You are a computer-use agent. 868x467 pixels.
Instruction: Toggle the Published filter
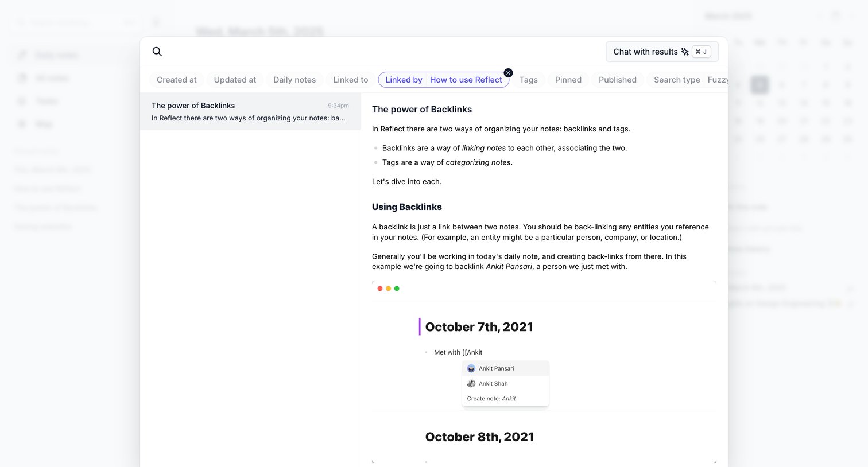pyautogui.click(x=618, y=80)
